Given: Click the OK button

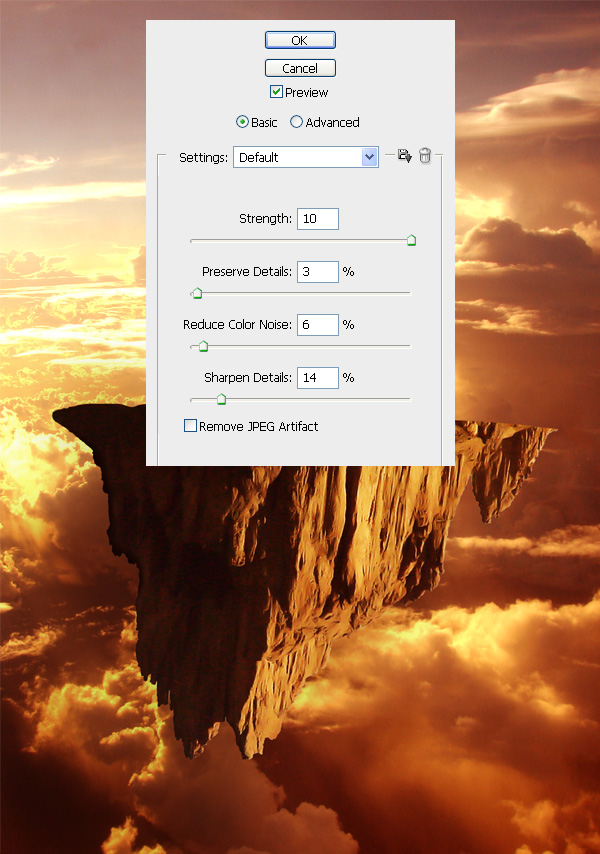Looking at the screenshot, I should [x=300, y=40].
